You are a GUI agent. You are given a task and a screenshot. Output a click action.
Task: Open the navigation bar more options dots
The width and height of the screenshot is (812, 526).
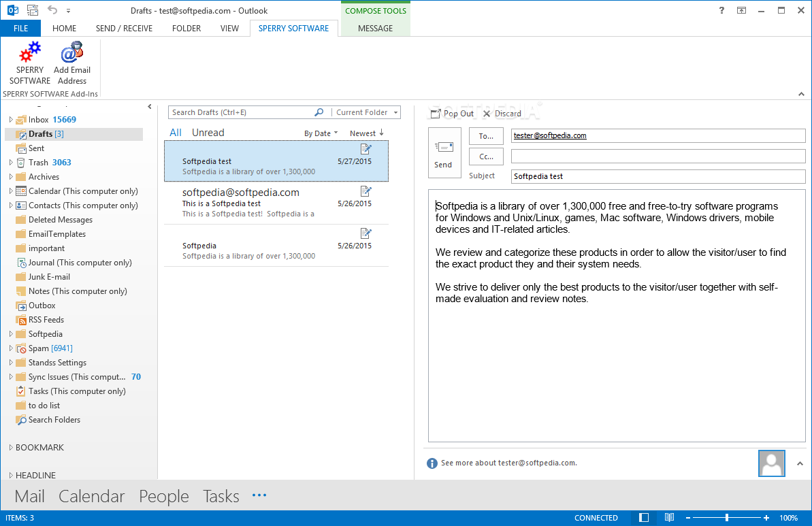[259, 495]
